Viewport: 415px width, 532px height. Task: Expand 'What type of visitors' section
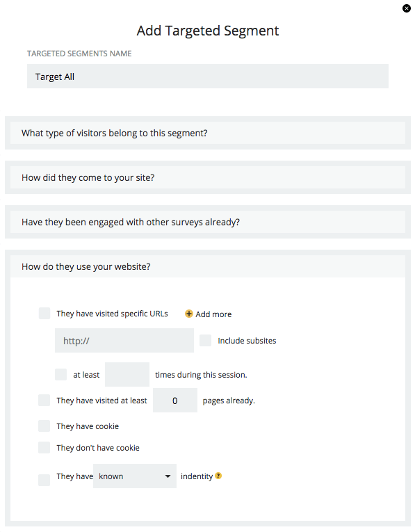[x=208, y=133]
